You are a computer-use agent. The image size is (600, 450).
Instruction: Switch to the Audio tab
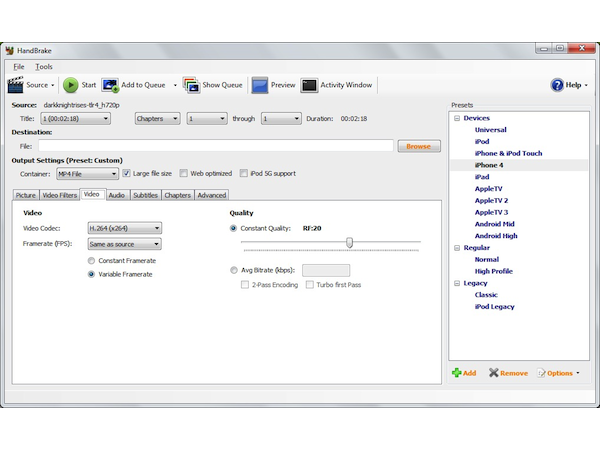[x=117, y=195]
